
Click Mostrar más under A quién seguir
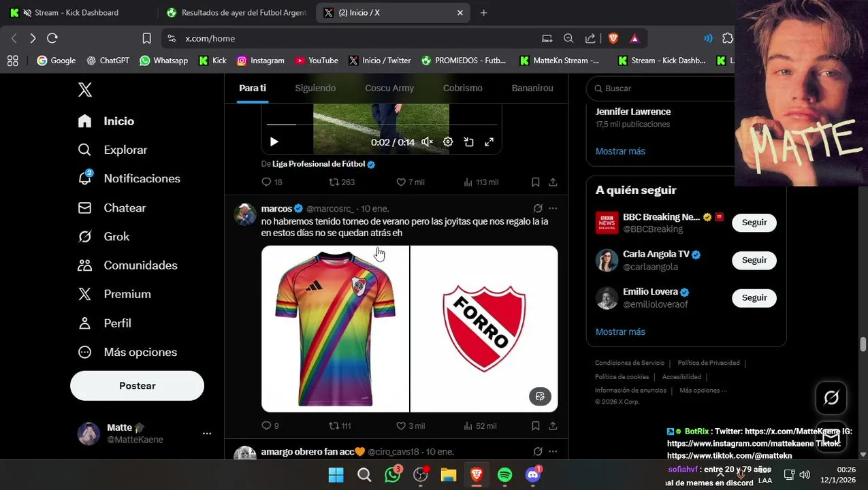tap(620, 331)
